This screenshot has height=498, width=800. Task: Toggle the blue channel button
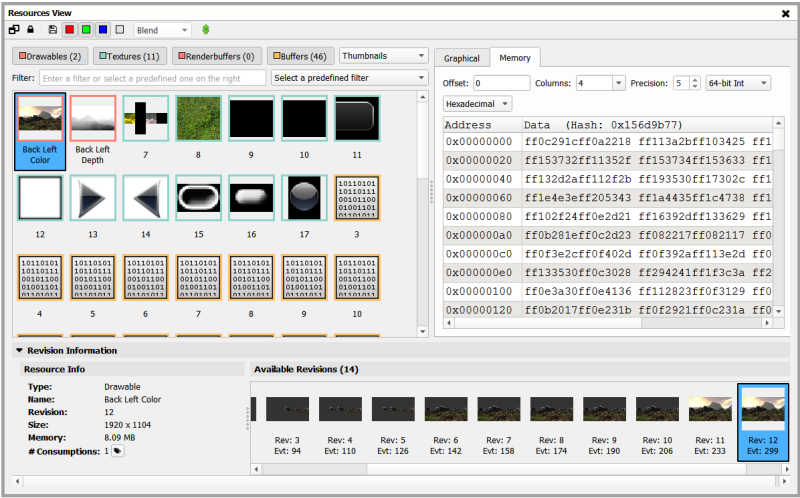103,30
